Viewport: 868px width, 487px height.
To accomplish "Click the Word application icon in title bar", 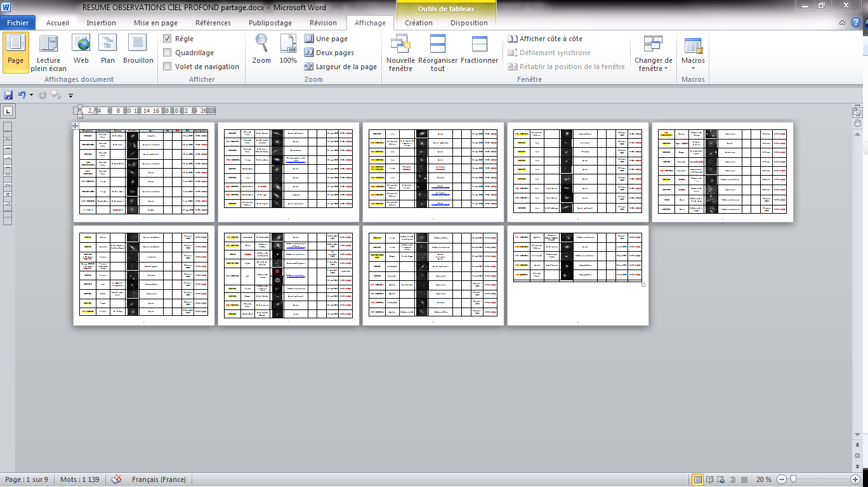I will (7, 7).
